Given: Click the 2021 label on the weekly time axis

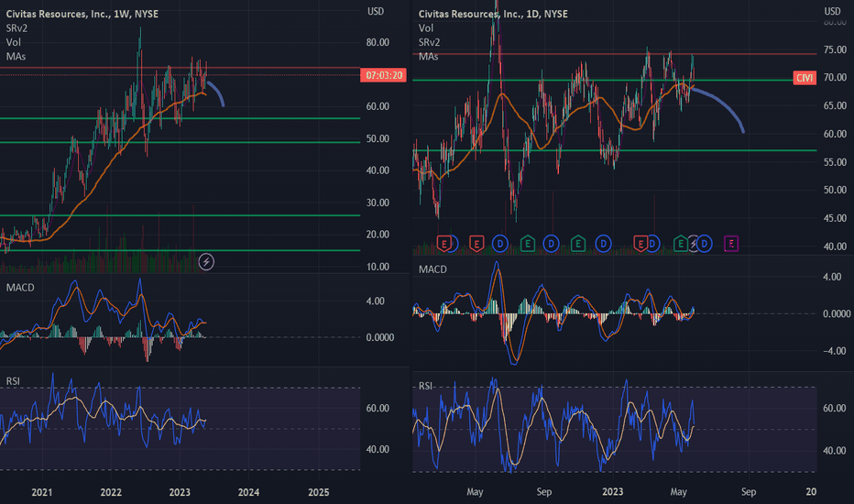Looking at the screenshot, I should [x=42, y=492].
